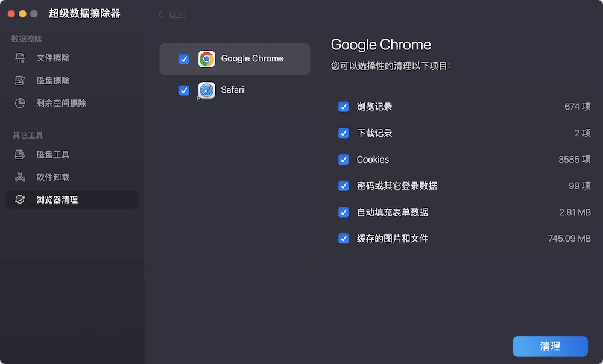
Task: Open 磁盘工具 using its disk tool icon
Action: point(19,154)
